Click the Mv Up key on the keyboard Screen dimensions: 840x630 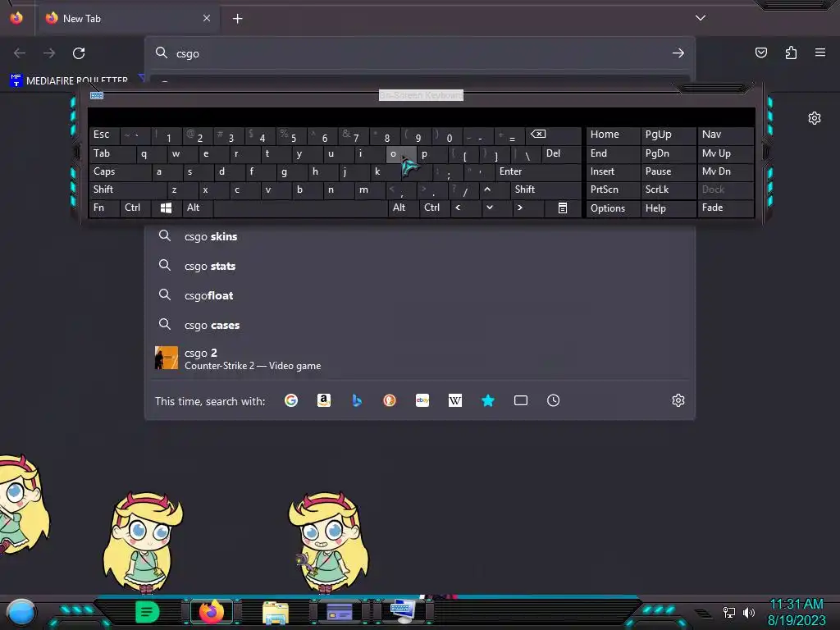pyautogui.click(x=725, y=153)
